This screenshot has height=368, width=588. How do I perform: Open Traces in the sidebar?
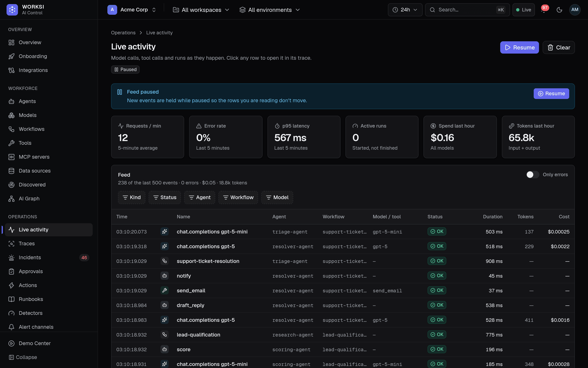tap(49, 244)
